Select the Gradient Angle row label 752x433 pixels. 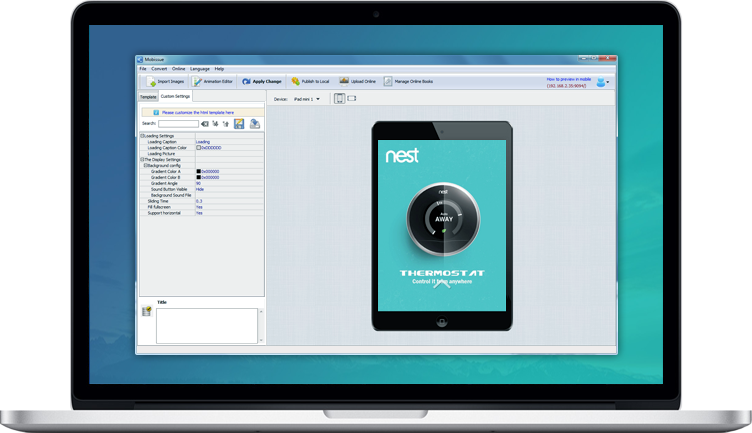click(164, 183)
